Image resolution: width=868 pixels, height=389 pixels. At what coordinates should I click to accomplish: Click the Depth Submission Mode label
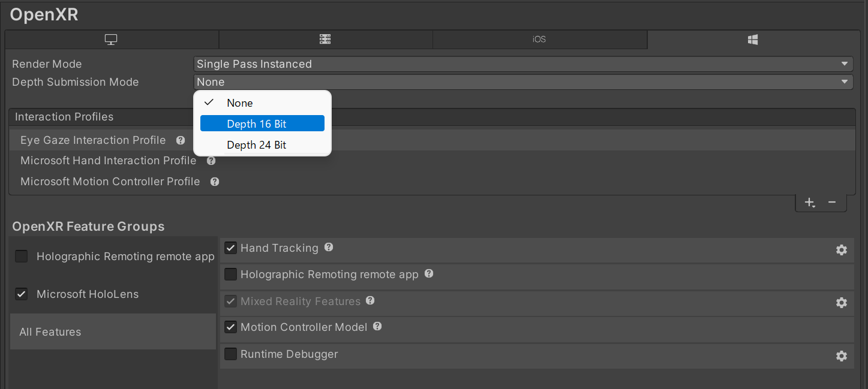pyautogui.click(x=76, y=82)
